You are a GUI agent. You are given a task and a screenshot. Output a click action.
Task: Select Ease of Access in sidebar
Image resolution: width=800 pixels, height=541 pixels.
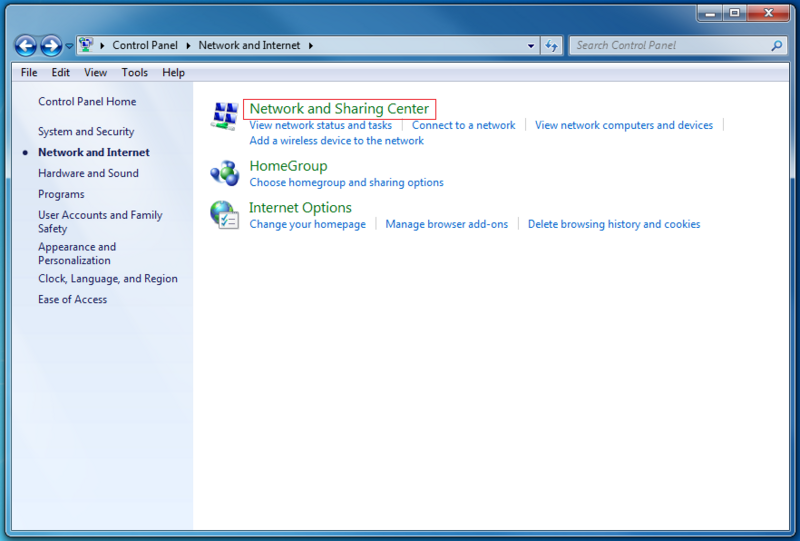pyautogui.click(x=72, y=300)
